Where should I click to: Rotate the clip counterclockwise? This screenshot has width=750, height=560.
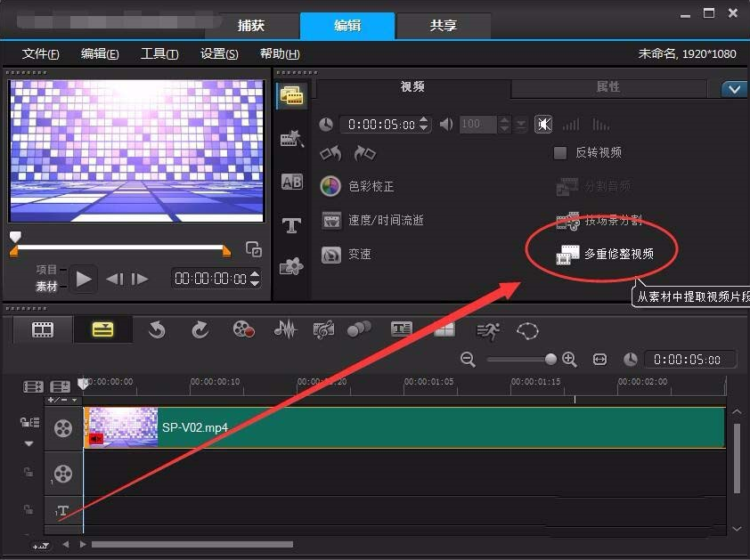pyautogui.click(x=330, y=153)
